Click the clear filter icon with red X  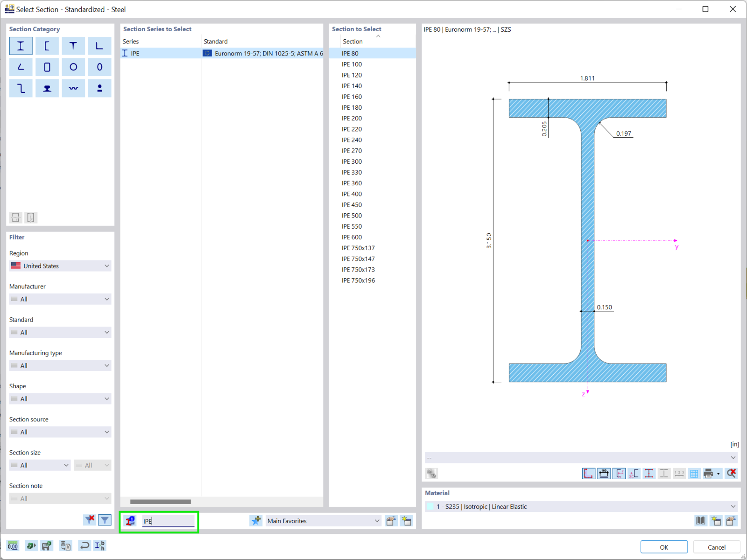(90, 519)
